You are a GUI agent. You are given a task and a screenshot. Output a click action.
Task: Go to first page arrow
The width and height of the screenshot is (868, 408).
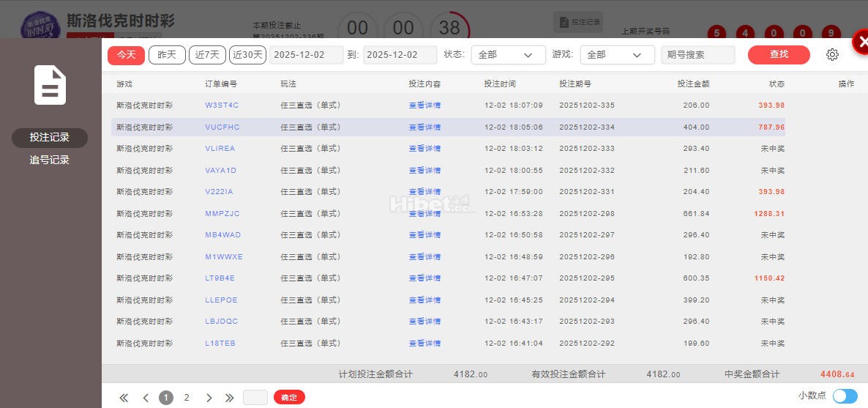click(124, 398)
